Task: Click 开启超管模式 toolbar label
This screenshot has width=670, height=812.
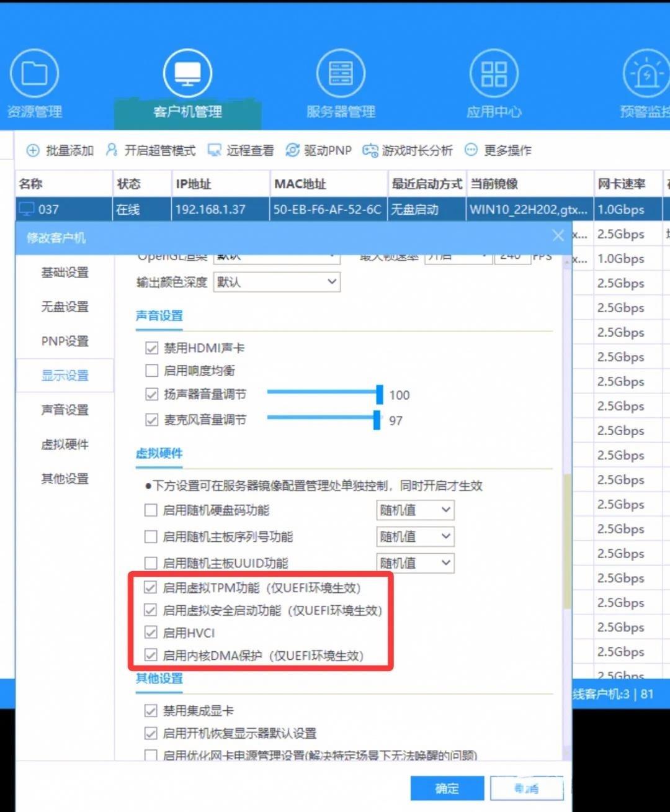Action: [x=159, y=150]
